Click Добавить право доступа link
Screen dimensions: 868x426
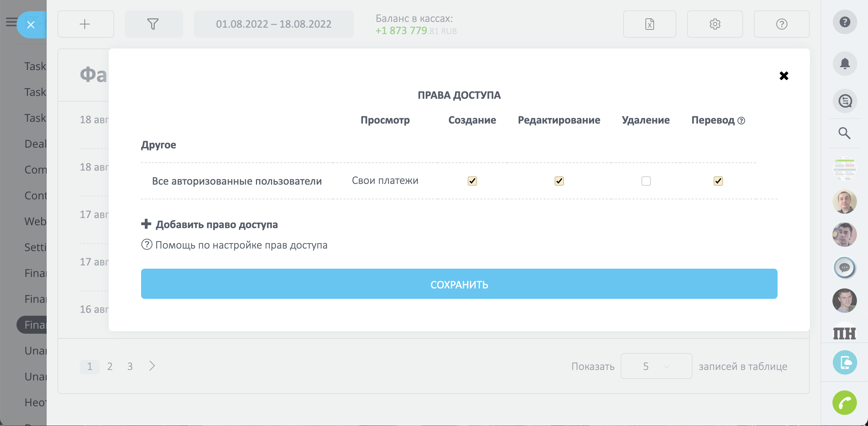point(216,224)
